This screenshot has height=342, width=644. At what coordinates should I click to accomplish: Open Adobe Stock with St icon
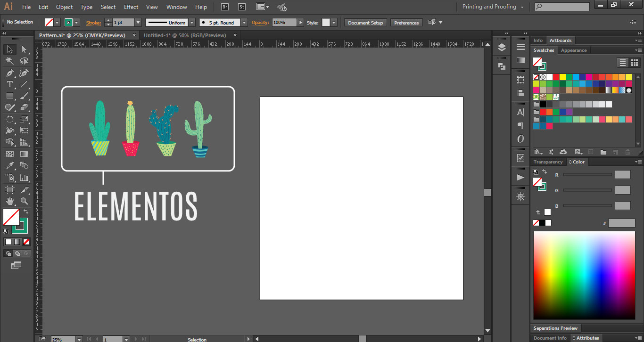click(242, 7)
